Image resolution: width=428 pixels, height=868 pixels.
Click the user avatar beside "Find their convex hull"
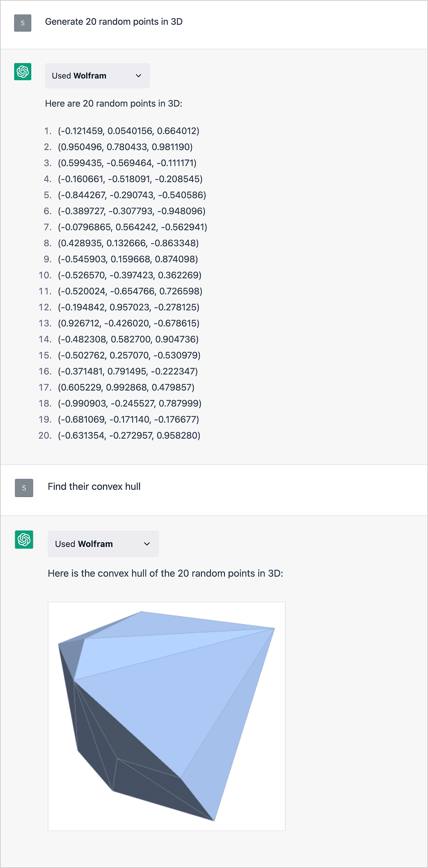[x=24, y=488]
